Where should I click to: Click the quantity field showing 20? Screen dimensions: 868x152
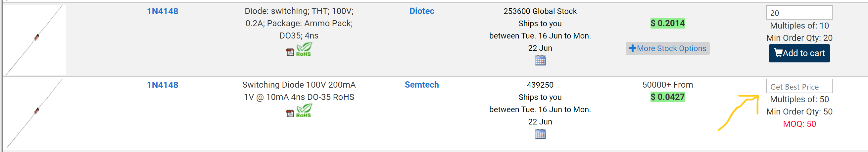coord(799,13)
